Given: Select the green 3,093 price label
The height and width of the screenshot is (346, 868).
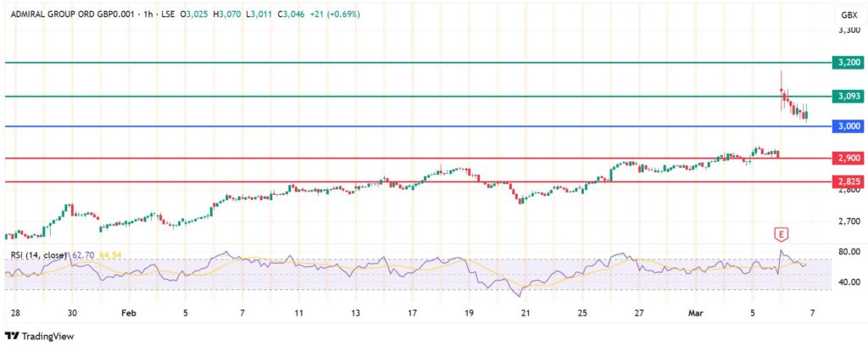Looking at the screenshot, I should pos(848,97).
